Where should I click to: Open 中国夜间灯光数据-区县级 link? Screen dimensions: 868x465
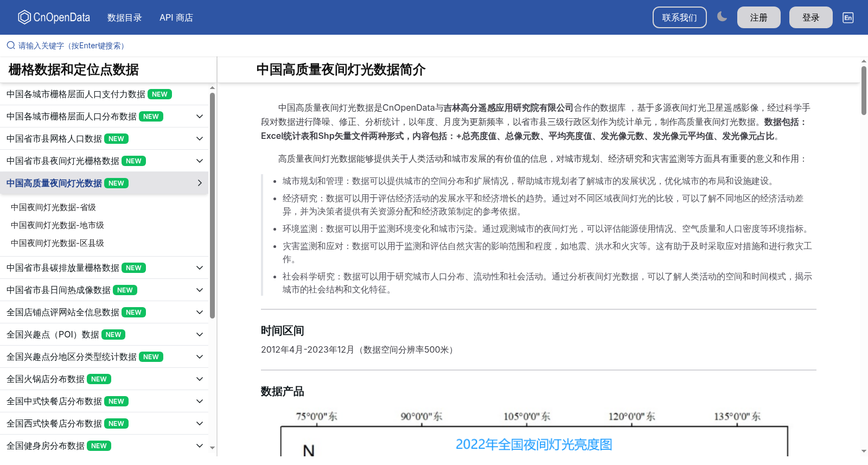coord(58,243)
